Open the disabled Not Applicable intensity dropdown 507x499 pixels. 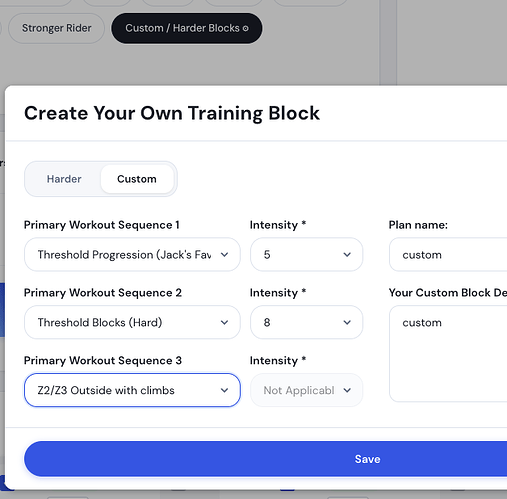[306, 390]
